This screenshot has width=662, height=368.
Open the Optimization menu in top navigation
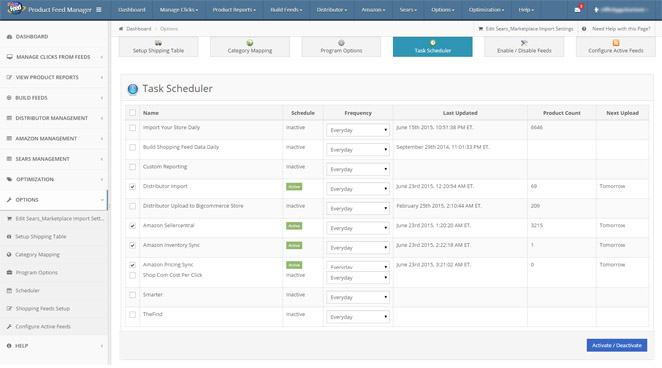pyautogui.click(x=486, y=10)
